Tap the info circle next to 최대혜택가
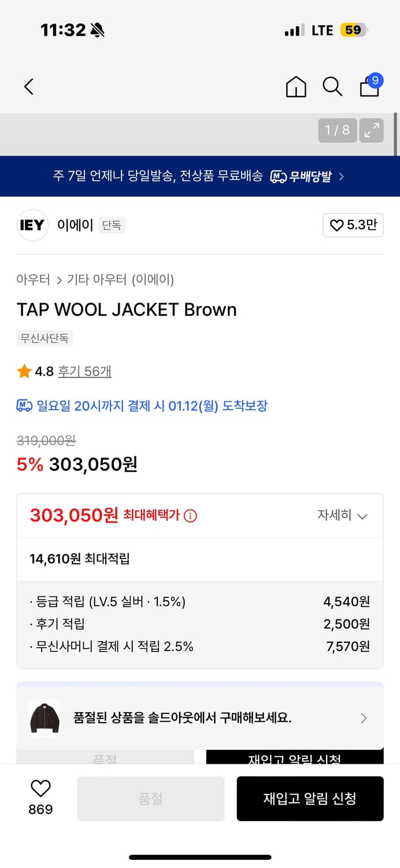Viewport: 400px width, 868px height. (x=190, y=514)
